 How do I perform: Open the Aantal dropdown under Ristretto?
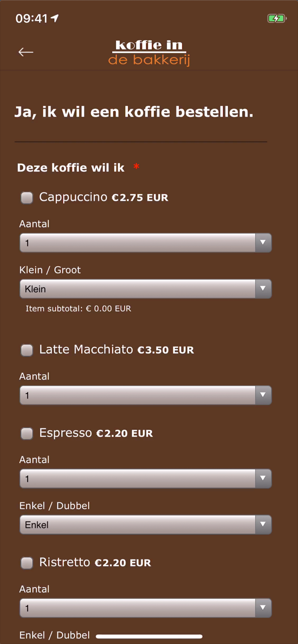tap(145, 608)
